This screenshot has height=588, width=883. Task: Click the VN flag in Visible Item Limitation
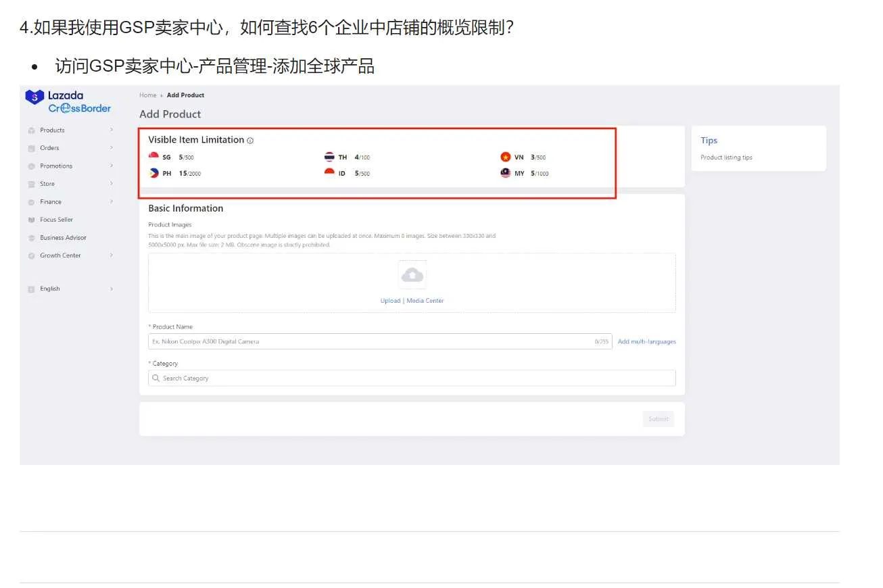click(506, 156)
